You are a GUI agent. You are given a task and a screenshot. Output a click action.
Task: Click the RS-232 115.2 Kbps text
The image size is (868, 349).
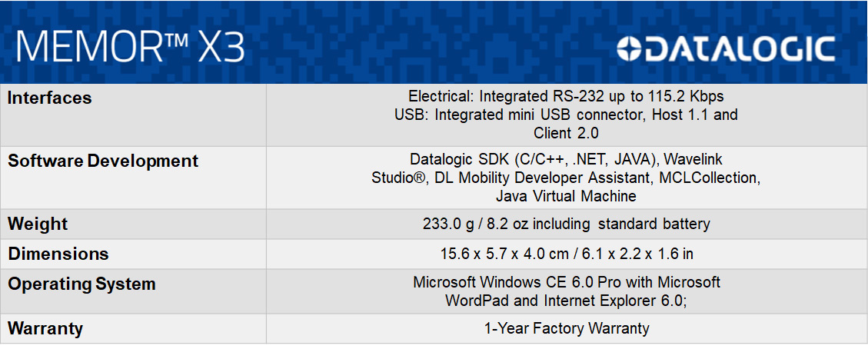coord(567,96)
